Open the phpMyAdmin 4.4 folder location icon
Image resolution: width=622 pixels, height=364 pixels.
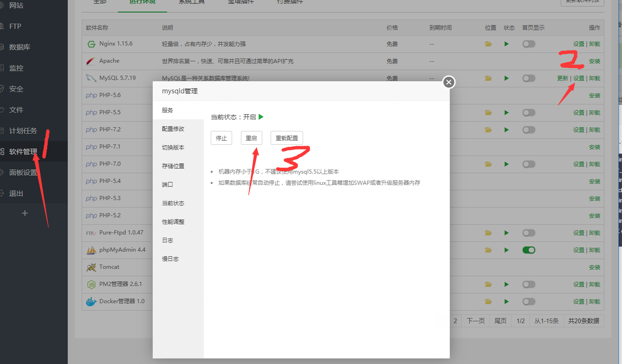(x=488, y=250)
